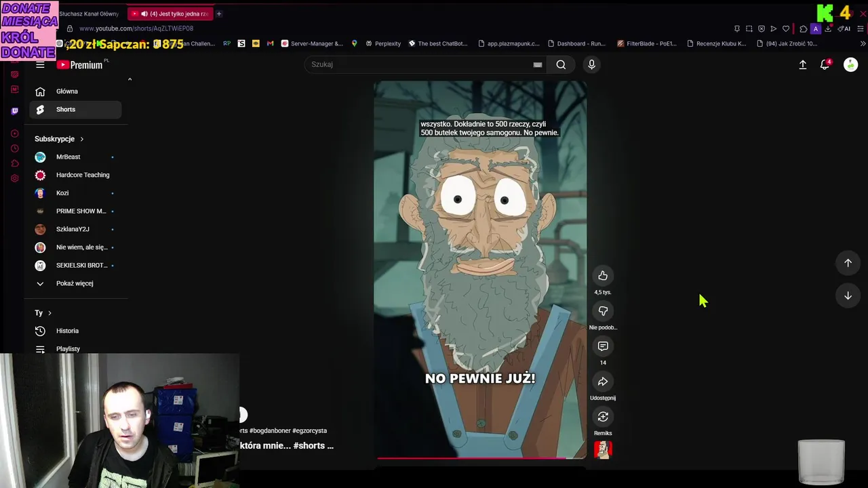868x488 pixels.
Task: Take a snapshot with the capture icon
Action: pyautogui.click(x=749, y=28)
